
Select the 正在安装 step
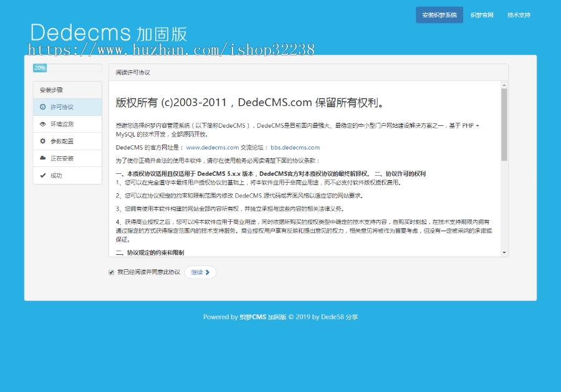tap(67, 158)
